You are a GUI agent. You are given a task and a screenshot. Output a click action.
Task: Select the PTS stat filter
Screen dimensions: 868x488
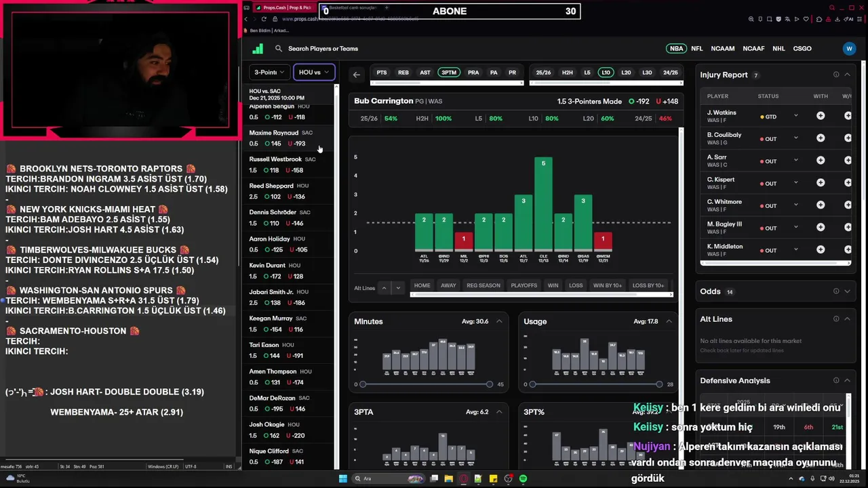point(382,73)
